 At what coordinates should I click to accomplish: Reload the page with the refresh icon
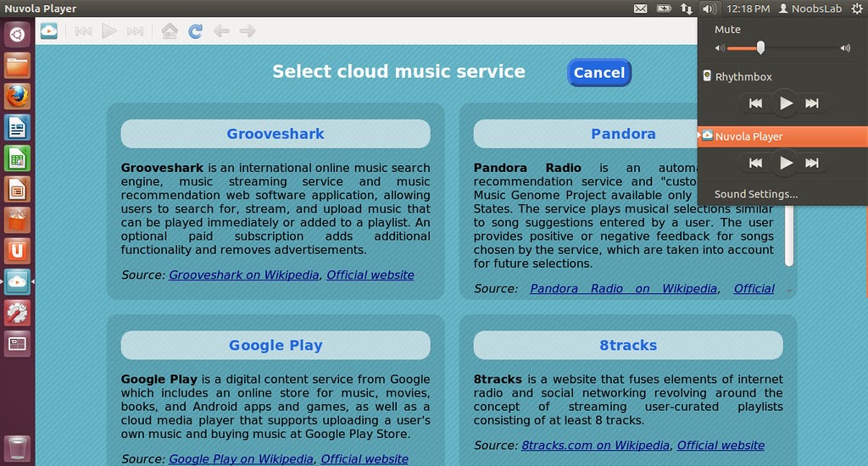[195, 31]
